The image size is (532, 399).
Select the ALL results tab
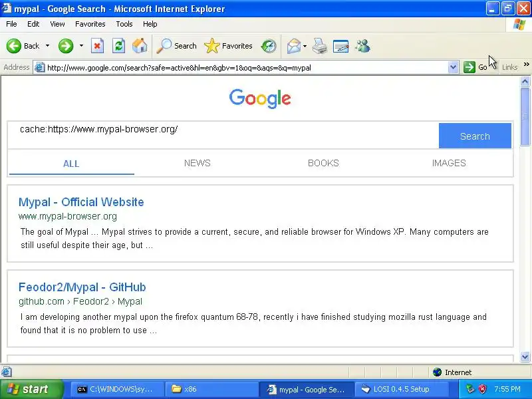click(x=71, y=164)
